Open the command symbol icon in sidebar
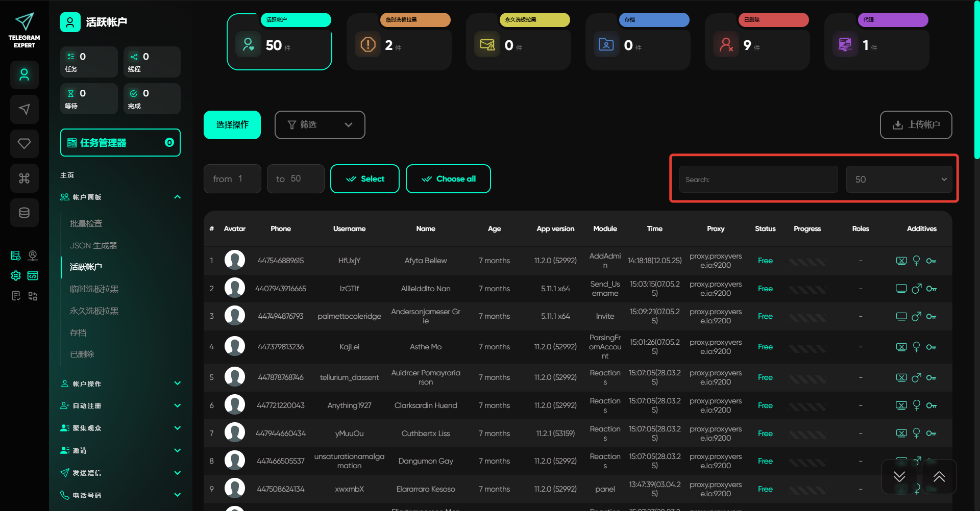 pos(24,178)
